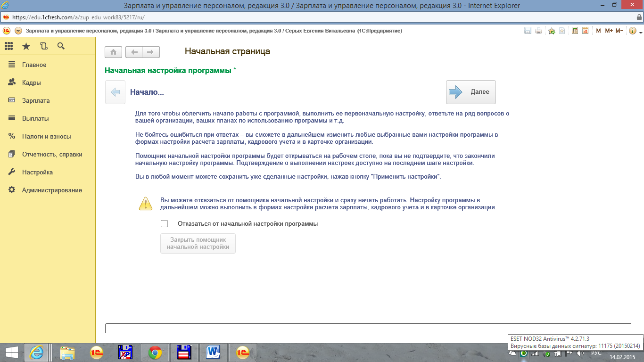This screenshot has width=644, height=362.
Task: Open the Налоги и взносы section
Action: [46, 136]
